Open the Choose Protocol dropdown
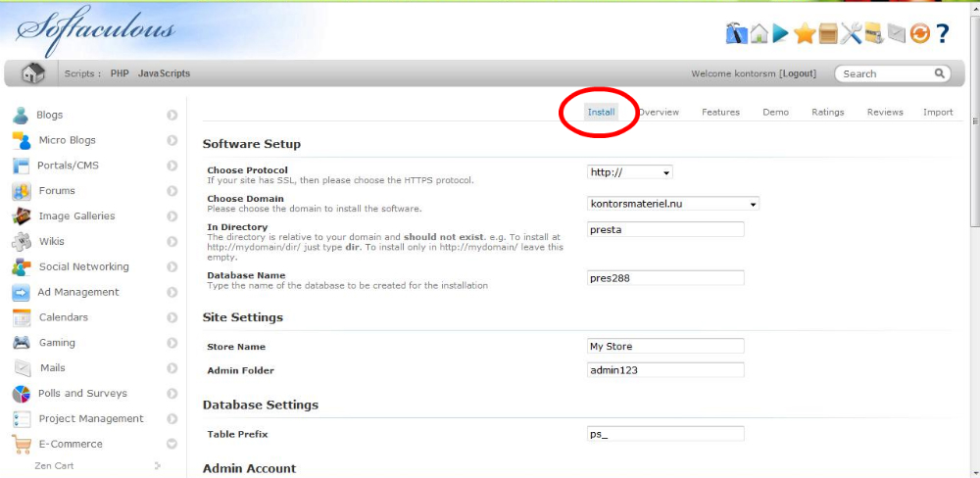Screen dimensions: 980x478 click(x=630, y=171)
